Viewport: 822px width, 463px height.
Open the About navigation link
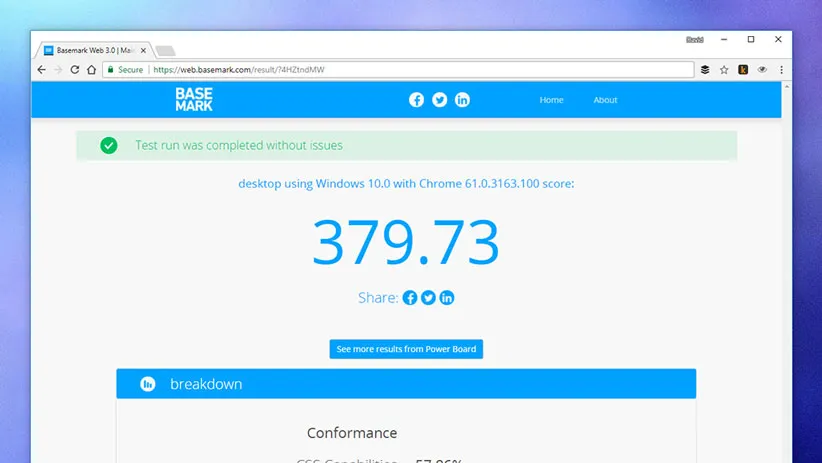coord(605,100)
